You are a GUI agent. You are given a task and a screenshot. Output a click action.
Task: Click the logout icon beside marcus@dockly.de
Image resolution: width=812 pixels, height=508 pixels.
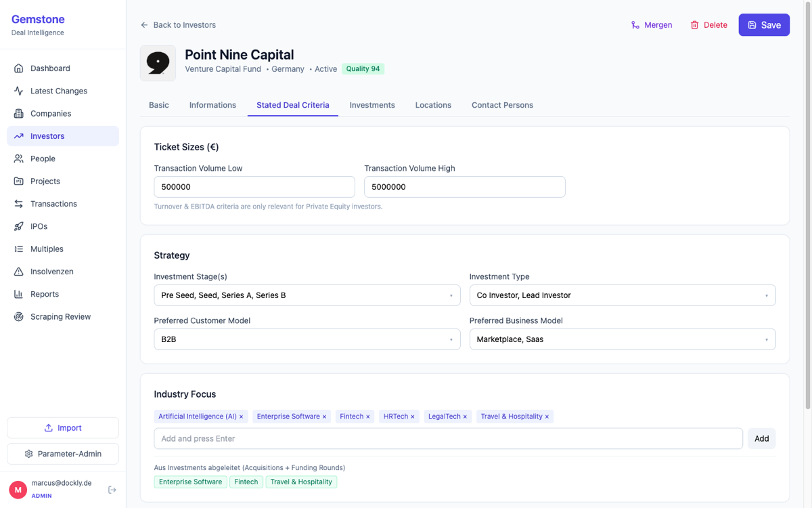click(112, 490)
